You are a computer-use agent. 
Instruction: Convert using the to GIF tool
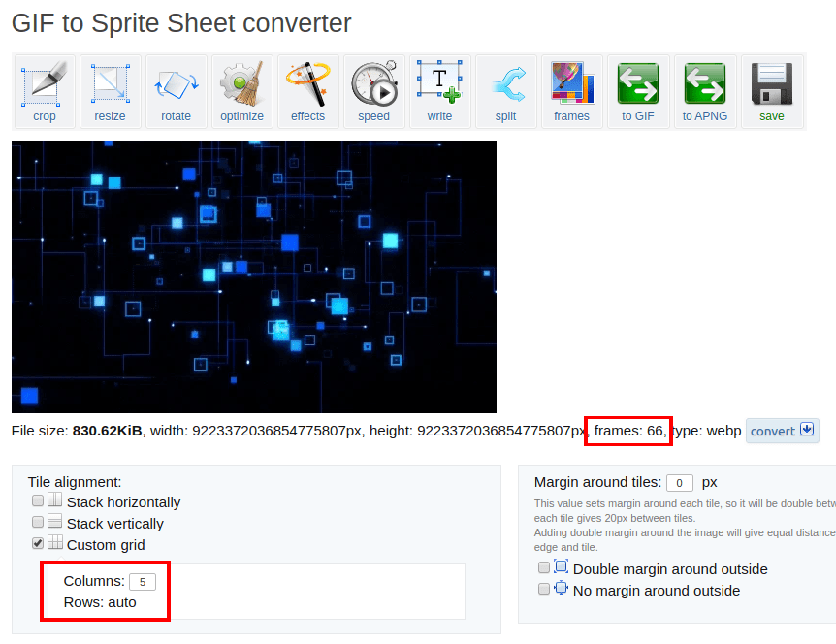click(638, 91)
